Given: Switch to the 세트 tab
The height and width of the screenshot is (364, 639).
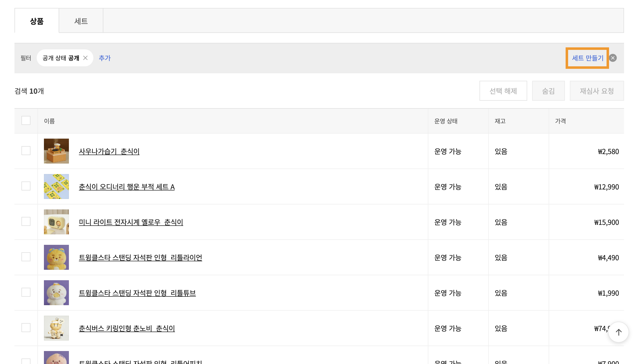Looking at the screenshot, I should (x=81, y=21).
